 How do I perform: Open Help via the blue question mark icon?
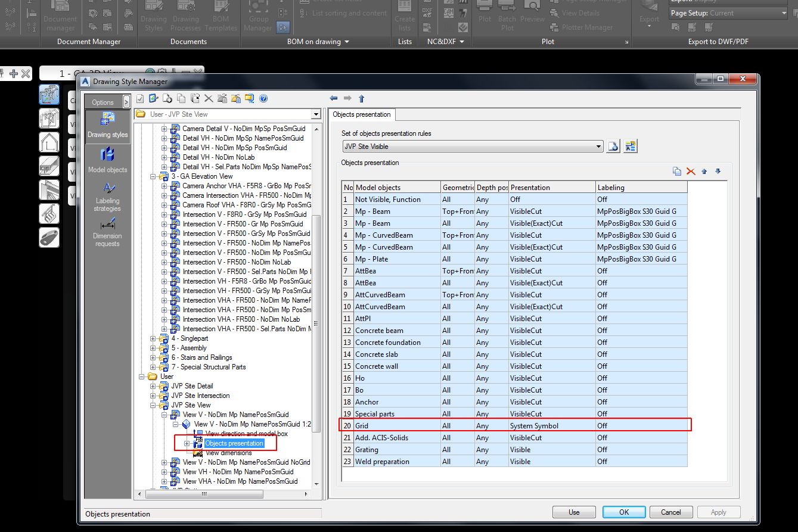click(263, 98)
